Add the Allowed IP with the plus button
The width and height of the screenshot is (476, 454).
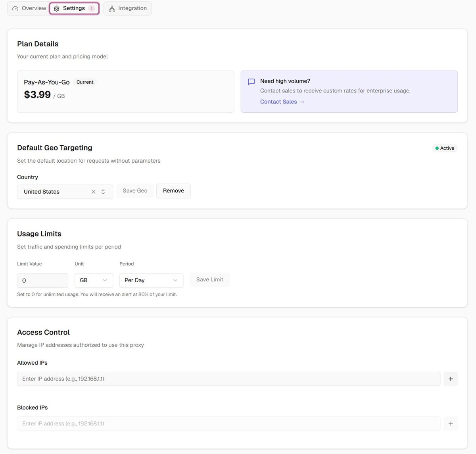pyautogui.click(x=451, y=379)
